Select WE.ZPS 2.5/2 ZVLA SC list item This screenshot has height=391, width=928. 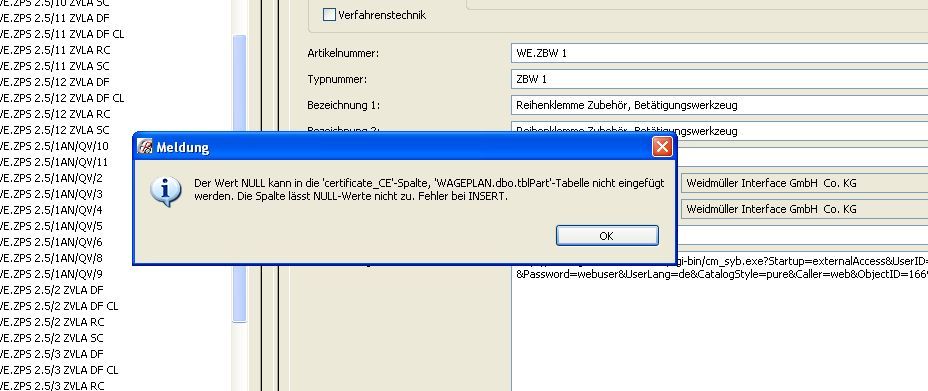(52, 338)
